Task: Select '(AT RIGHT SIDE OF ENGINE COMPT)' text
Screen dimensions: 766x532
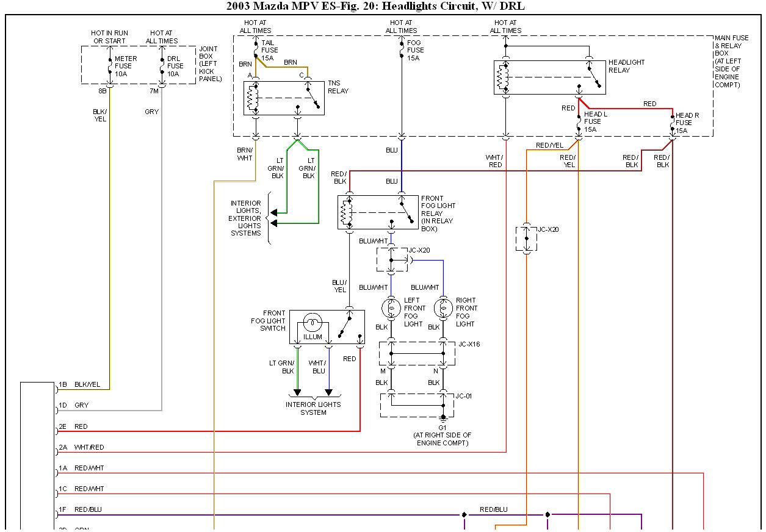Action: [443, 439]
